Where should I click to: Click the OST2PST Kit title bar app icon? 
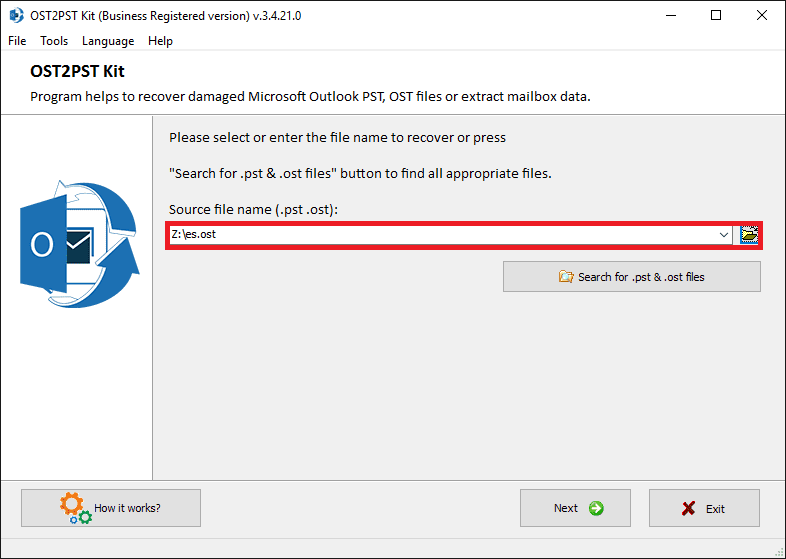16,16
